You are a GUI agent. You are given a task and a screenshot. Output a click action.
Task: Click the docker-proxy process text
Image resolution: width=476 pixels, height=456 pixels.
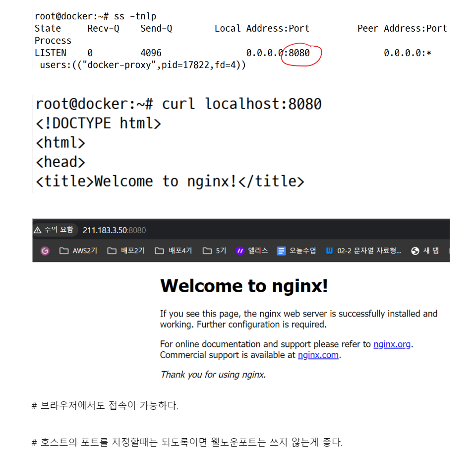coord(143,65)
